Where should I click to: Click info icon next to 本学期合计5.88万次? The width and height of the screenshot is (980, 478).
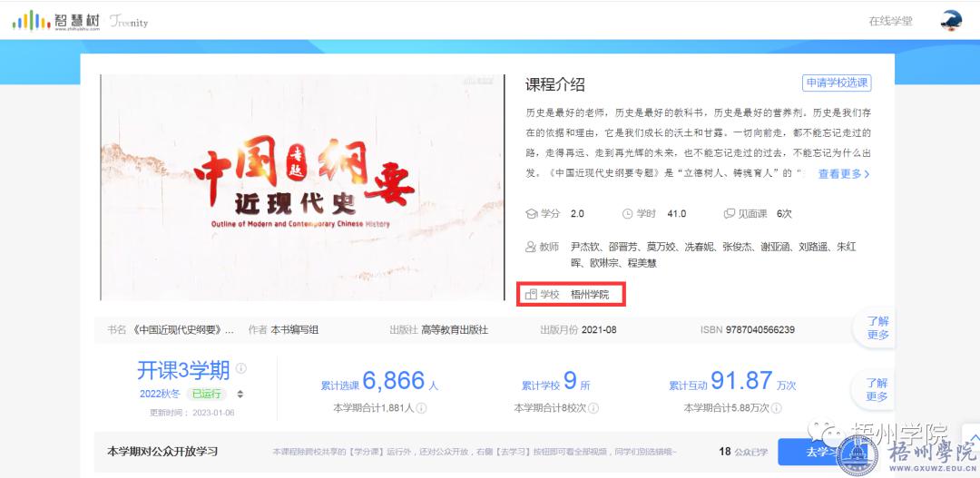click(x=777, y=408)
